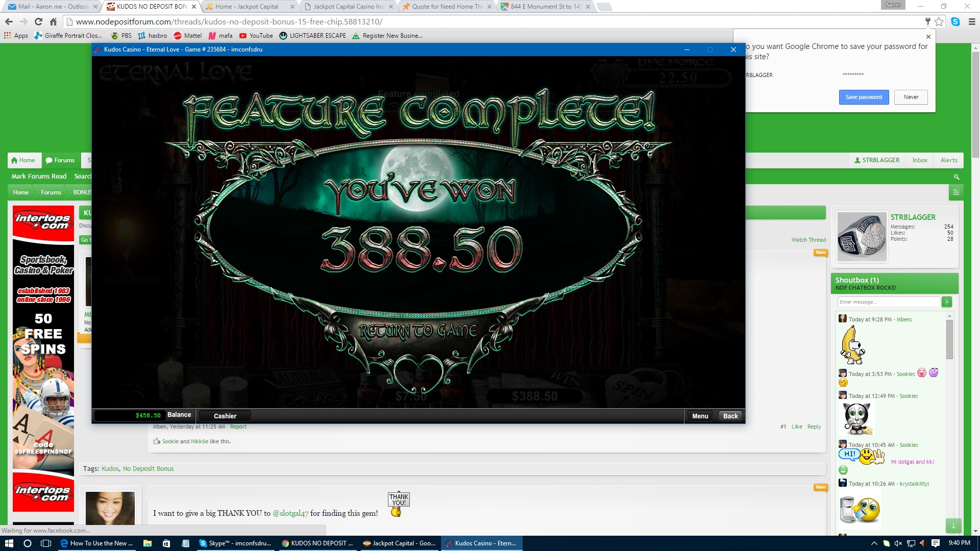Screen dimensions: 980x551
Task: Click the muted volume tray icon
Action: [x=899, y=543]
